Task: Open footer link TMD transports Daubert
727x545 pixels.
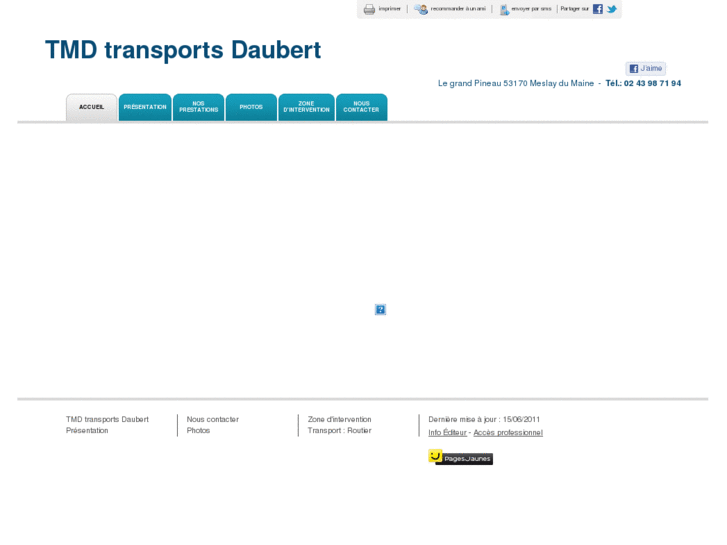Action: tap(107, 419)
